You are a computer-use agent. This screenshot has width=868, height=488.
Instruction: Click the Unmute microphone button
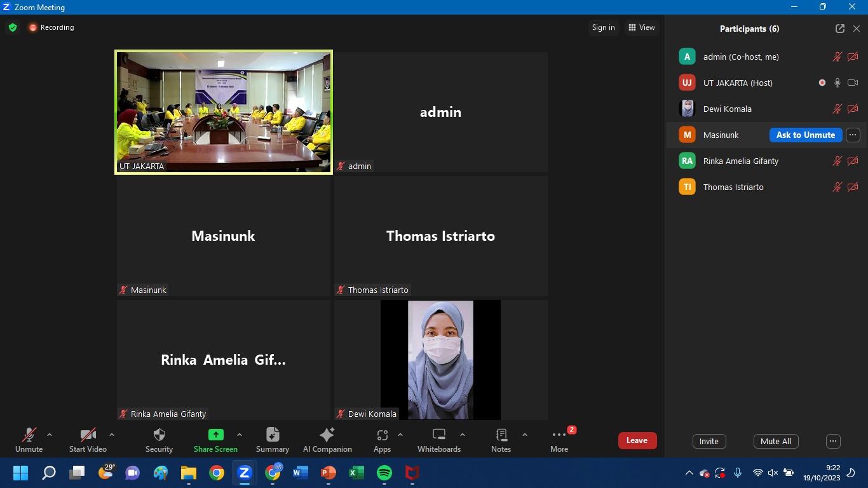coord(29,440)
